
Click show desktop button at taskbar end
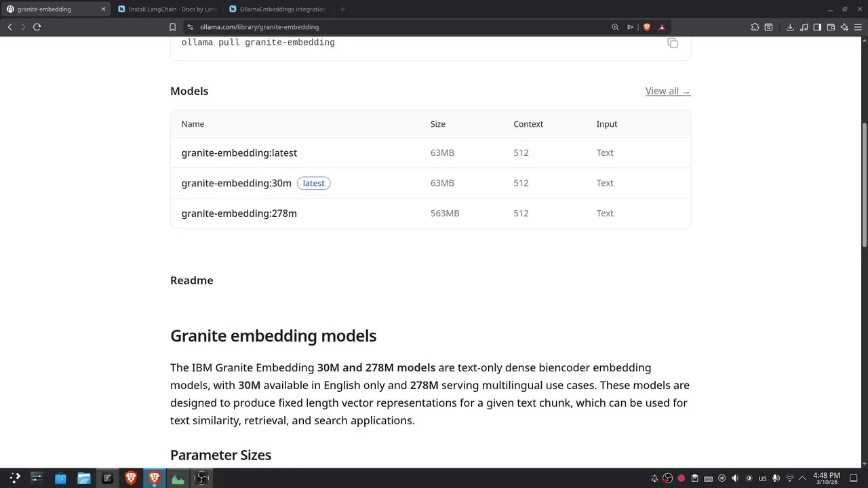(x=854, y=479)
